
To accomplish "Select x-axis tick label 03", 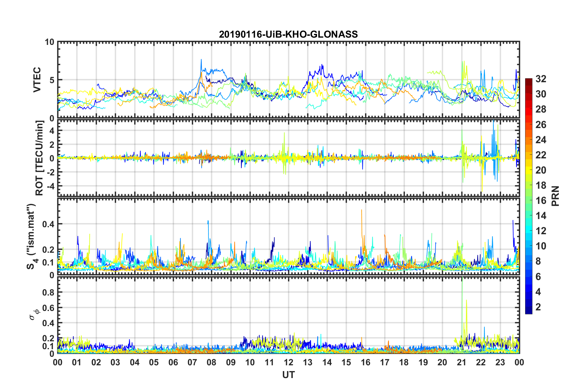I will tap(115, 362).
